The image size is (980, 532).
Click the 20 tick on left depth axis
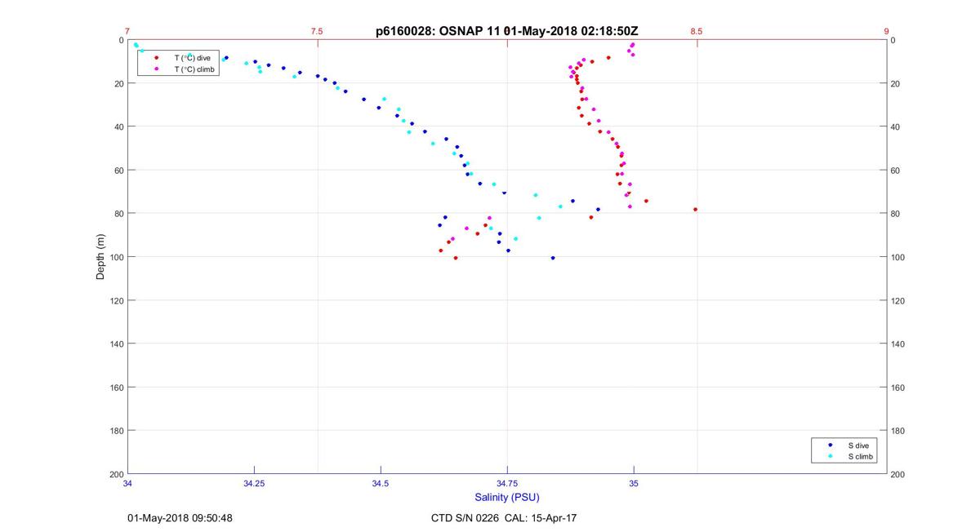119,84
